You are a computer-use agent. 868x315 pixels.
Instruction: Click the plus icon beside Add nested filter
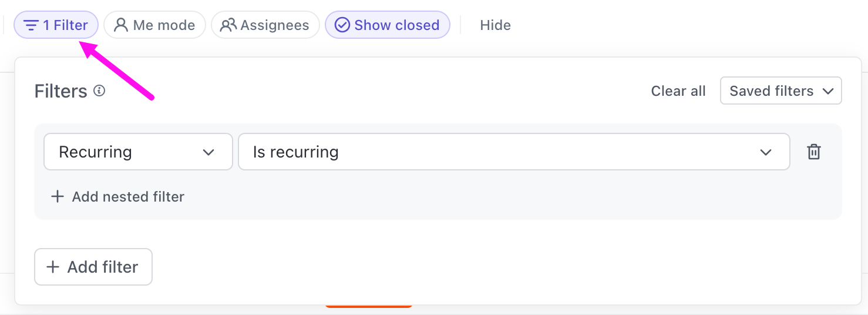pyautogui.click(x=57, y=197)
